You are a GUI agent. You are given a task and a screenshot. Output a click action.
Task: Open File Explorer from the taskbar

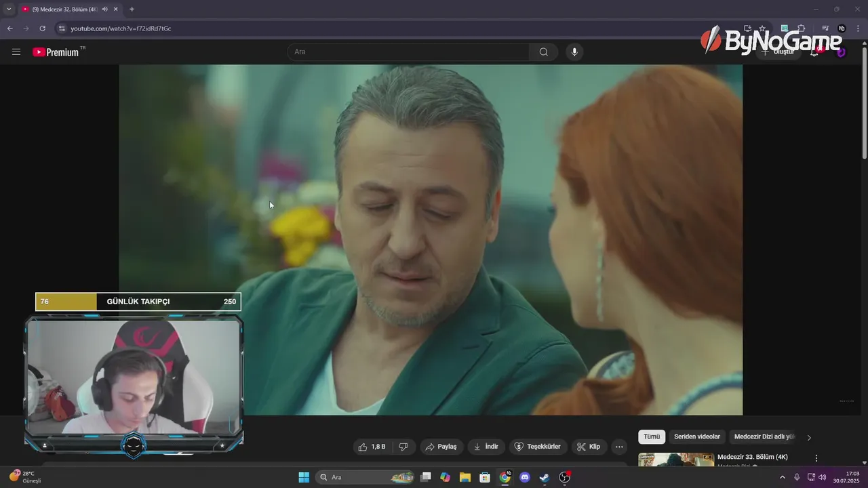pyautogui.click(x=465, y=477)
